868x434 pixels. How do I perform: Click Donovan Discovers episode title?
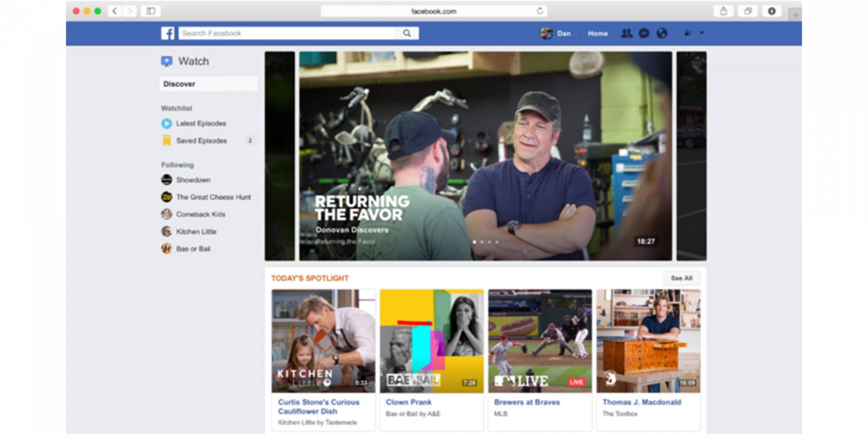352,230
